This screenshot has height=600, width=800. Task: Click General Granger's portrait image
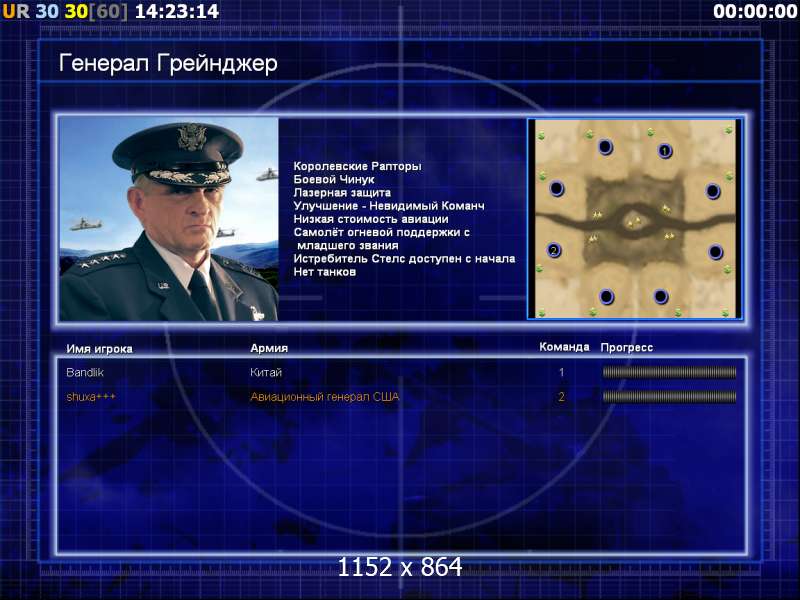point(169,219)
